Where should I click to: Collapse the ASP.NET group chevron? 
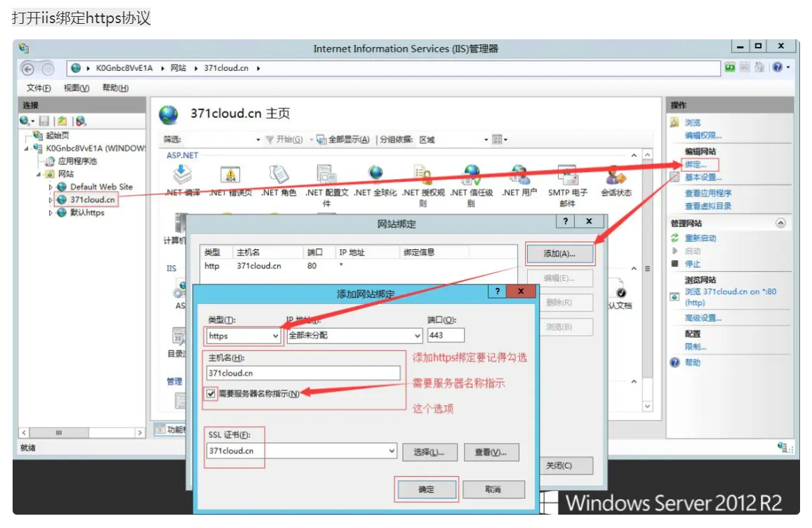pyautogui.click(x=634, y=155)
